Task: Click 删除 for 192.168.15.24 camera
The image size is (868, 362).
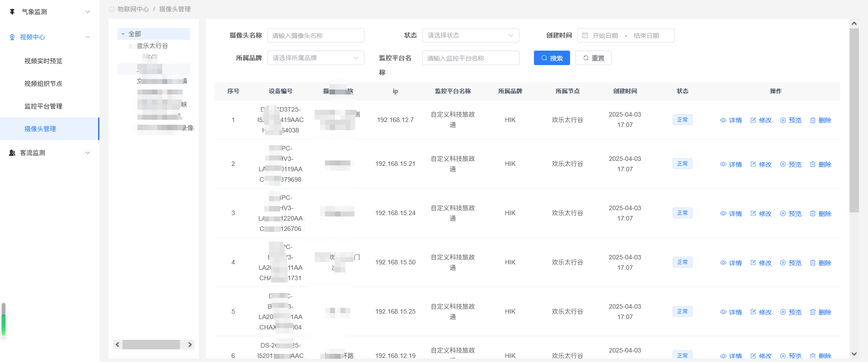Action: 821,214
